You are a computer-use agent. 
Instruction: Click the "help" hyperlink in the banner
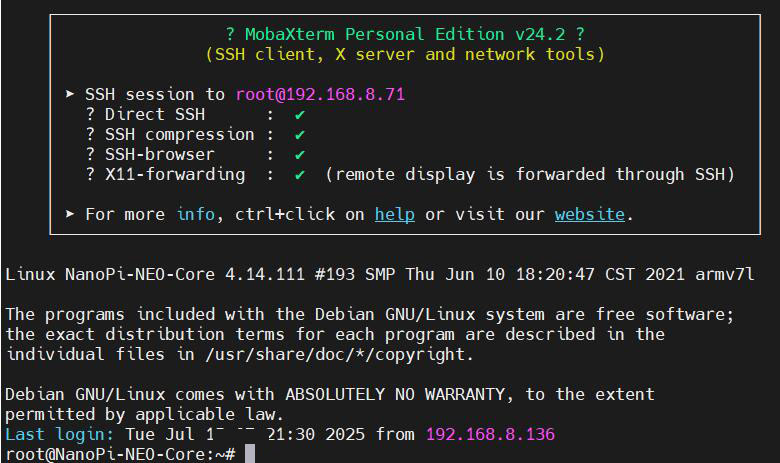pos(394,214)
